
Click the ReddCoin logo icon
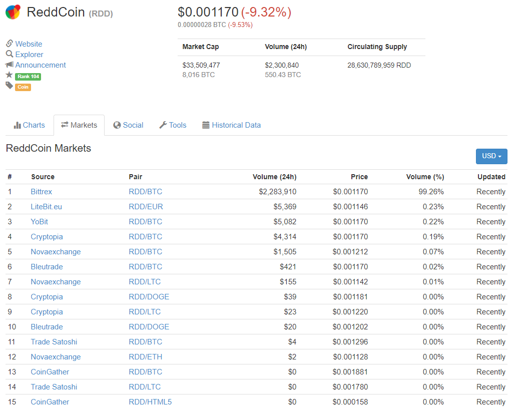13,12
